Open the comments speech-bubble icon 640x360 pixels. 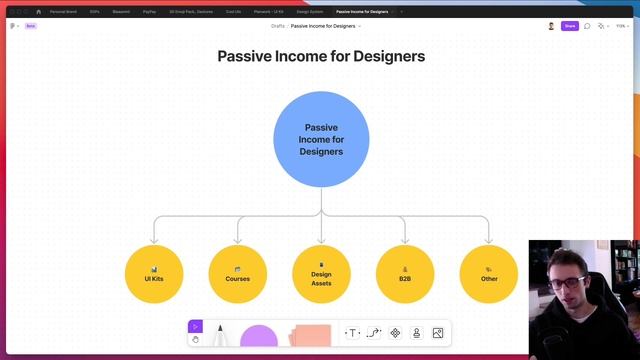587,26
